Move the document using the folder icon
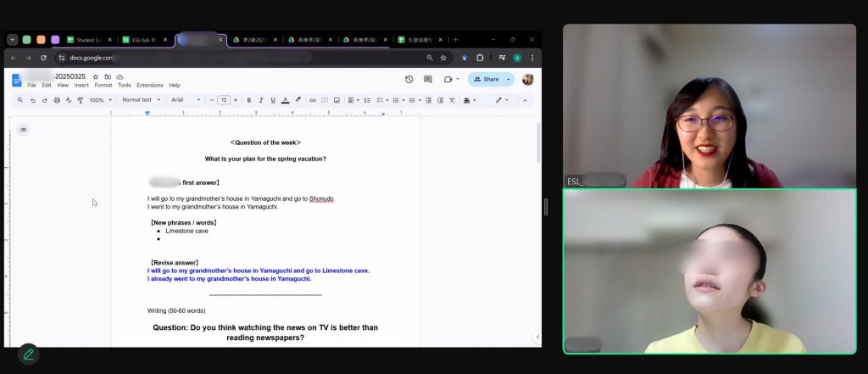This screenshot has height=374, width=868. 108,77
